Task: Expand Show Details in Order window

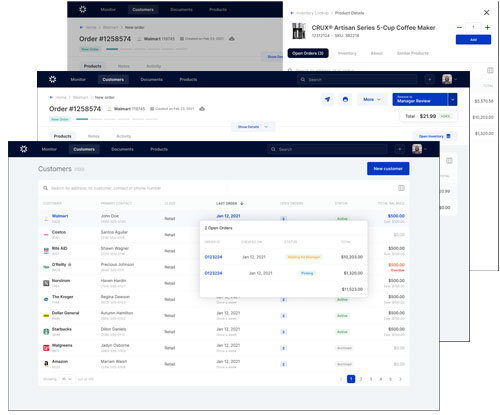Action: pos(253,127)
